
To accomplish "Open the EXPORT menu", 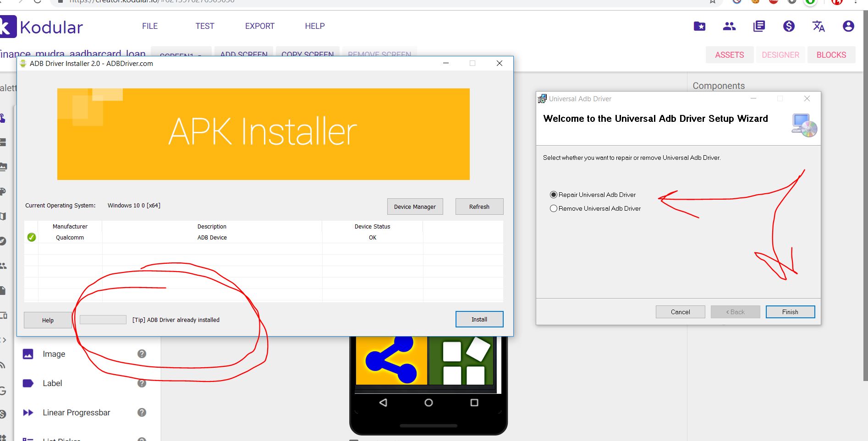I will [259, 26].
